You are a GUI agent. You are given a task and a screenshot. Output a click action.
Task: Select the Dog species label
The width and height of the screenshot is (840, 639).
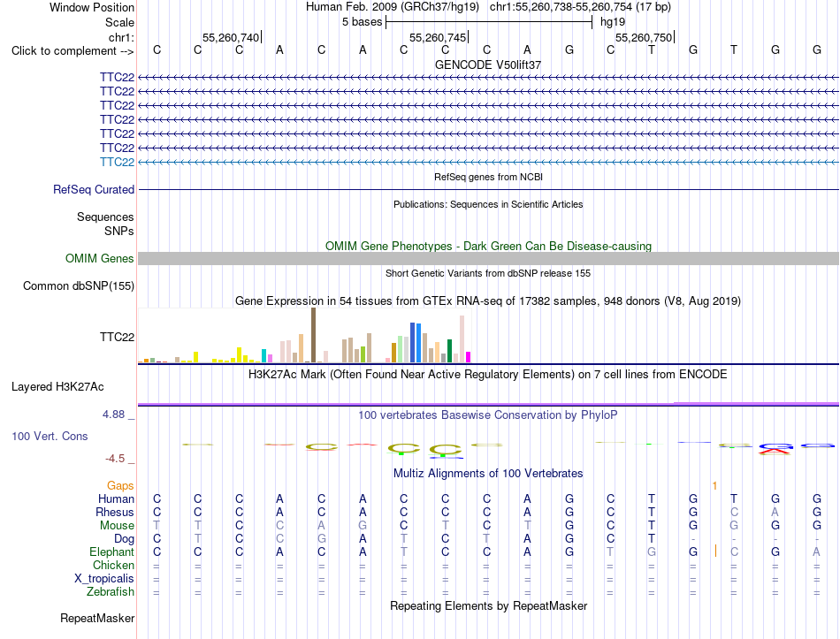pos(124,538)
